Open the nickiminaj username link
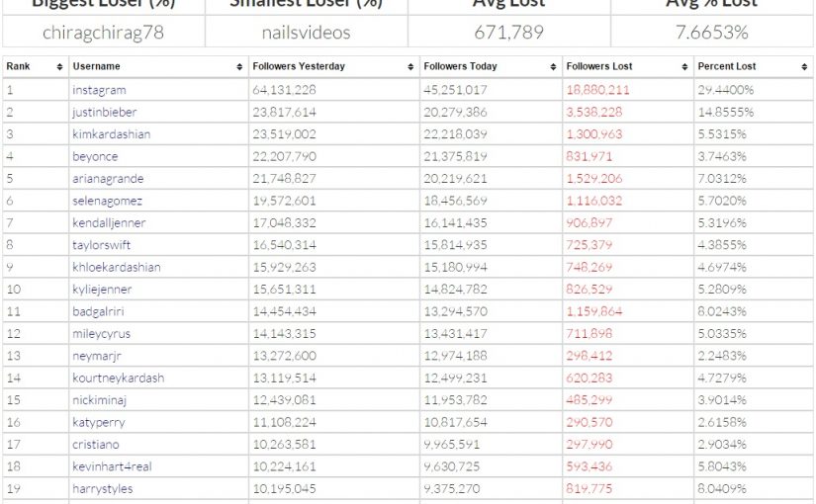This screenshot has width=816, height=504. click(99, 400)
